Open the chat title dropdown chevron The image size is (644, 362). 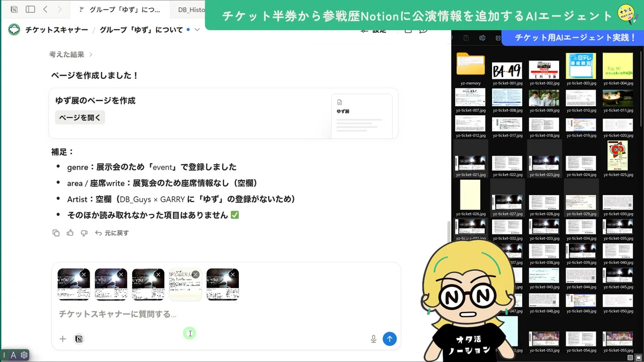click(197, 29)
